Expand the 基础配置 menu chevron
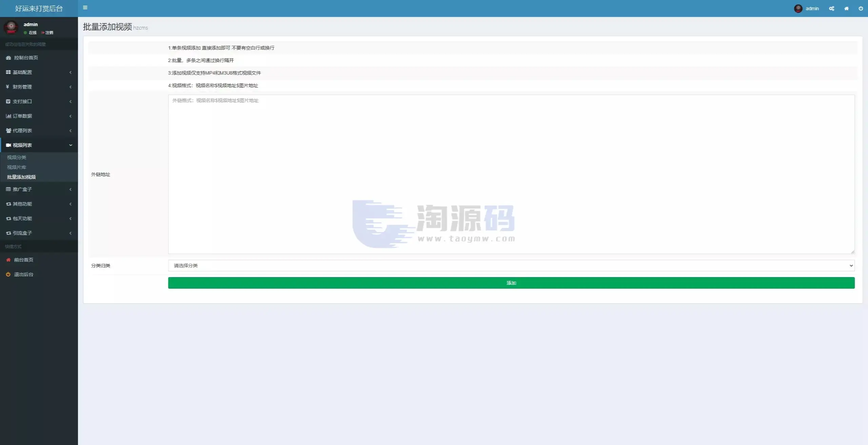Image resolution: width=868 pixels, height=445 pixels. (71, 72)
